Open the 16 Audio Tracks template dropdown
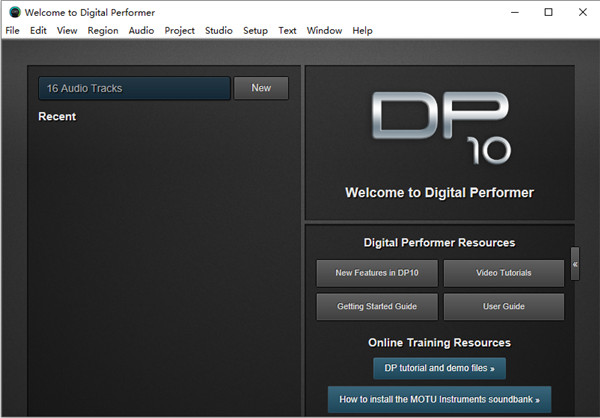 [134, 88]
